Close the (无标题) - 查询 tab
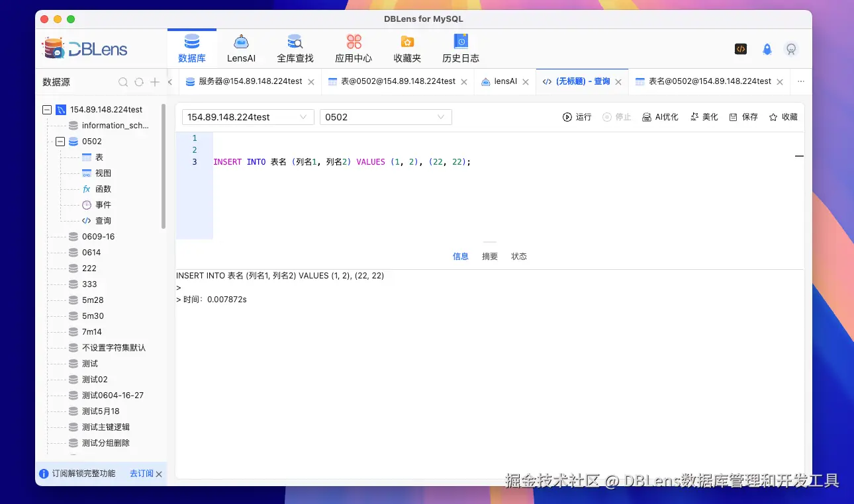This screenshot has width=854, height=504. 618,82
